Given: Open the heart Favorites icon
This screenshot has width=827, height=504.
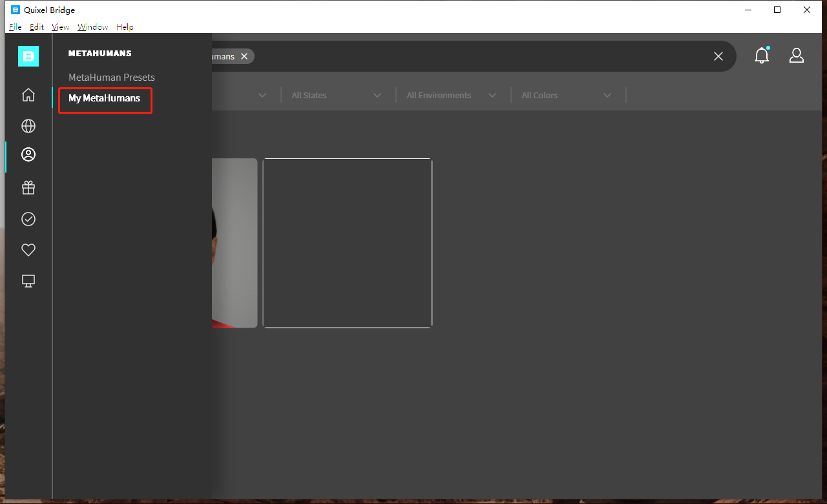Looking at the screenshot, I should 28,249.
